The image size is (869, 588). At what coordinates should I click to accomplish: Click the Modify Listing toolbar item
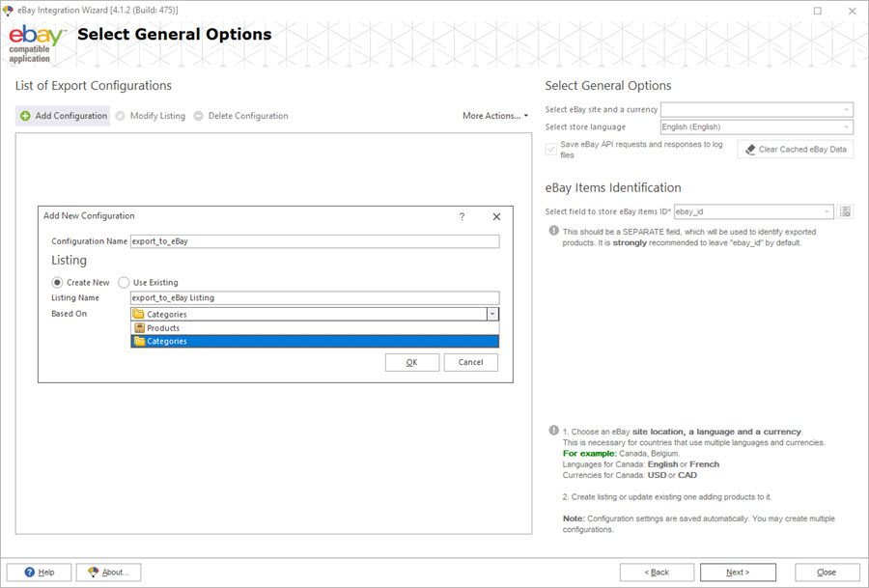pos(151,116)
